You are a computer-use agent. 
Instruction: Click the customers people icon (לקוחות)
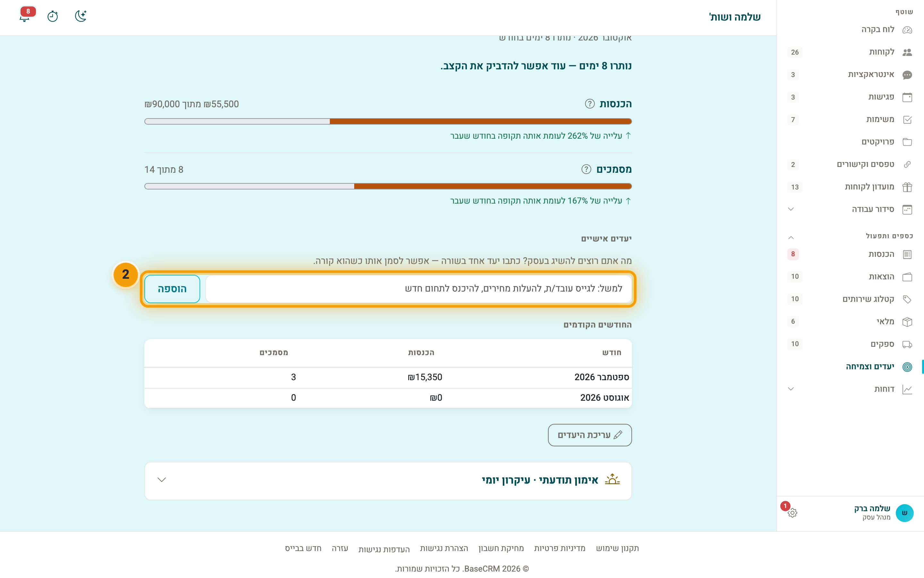907,52
